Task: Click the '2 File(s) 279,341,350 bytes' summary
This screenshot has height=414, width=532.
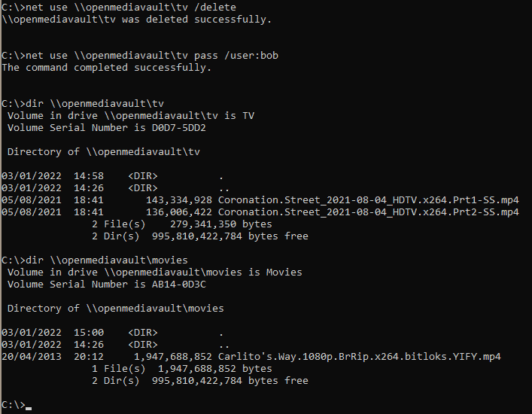Action: (181, 224)
